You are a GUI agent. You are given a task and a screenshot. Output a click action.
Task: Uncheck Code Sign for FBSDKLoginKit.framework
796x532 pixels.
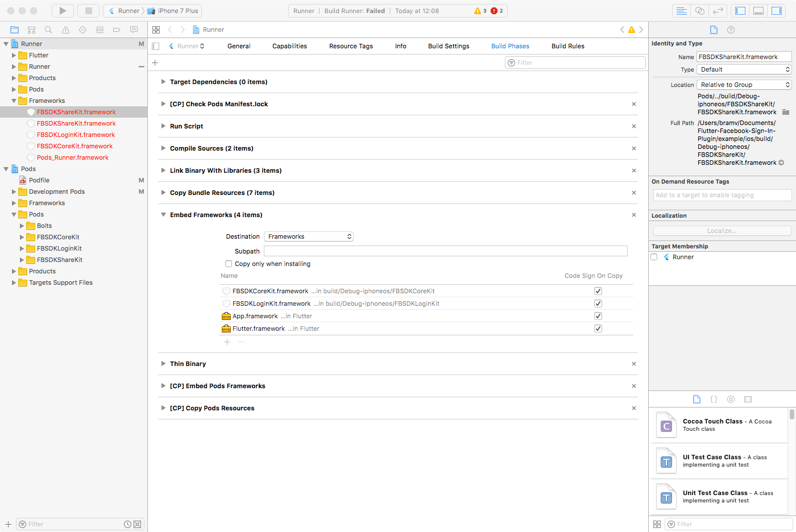click(x=598, y=304)
